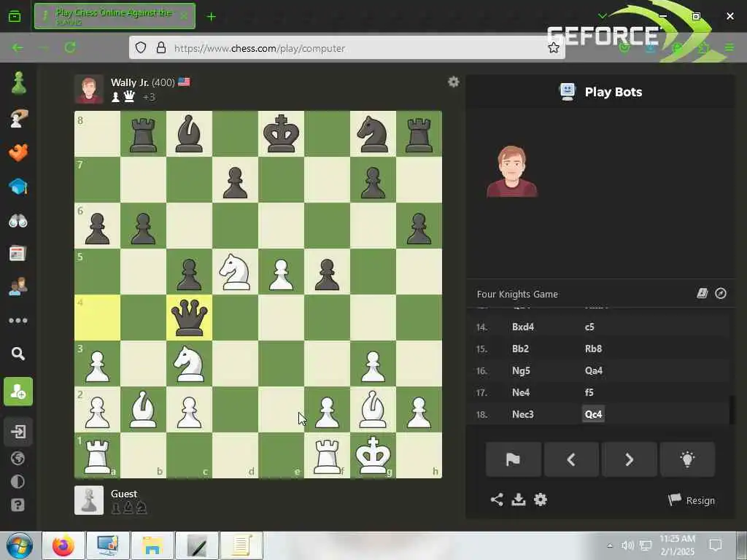
Task: Click the opening book icon beside Four Knights Game
Action: [x=703, y=293]
